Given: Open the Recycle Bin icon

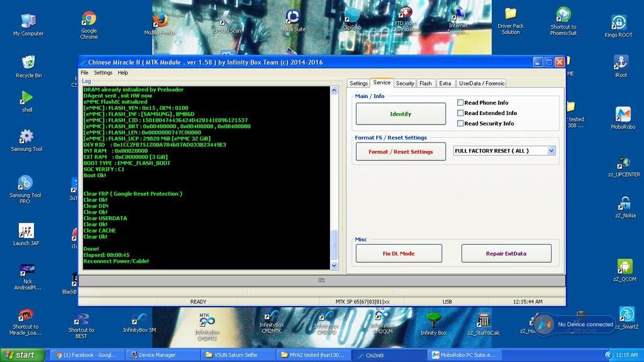Looking at the screenshot, I should (28, 63).
